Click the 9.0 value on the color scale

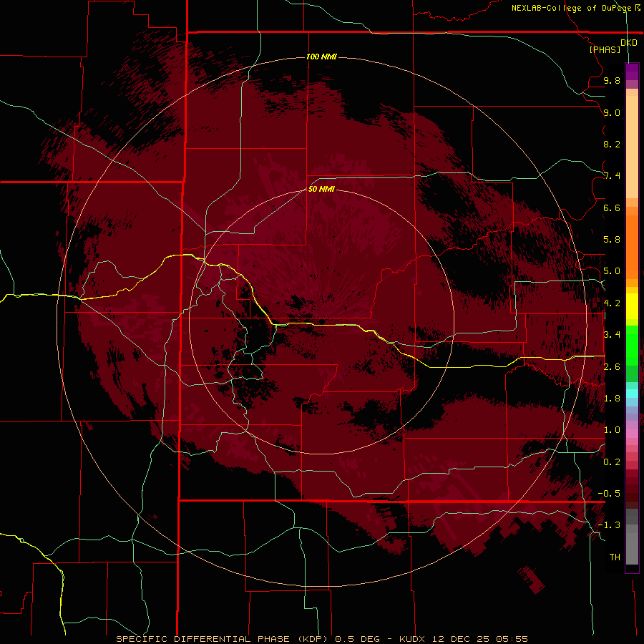click(x=612, y=113)
